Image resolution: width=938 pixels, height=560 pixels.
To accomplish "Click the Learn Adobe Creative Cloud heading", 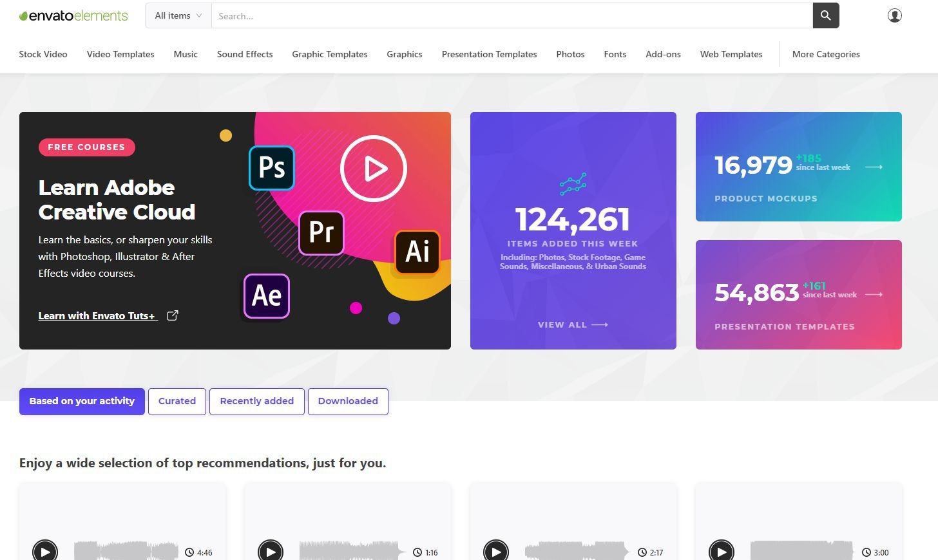I will (117, 200).
